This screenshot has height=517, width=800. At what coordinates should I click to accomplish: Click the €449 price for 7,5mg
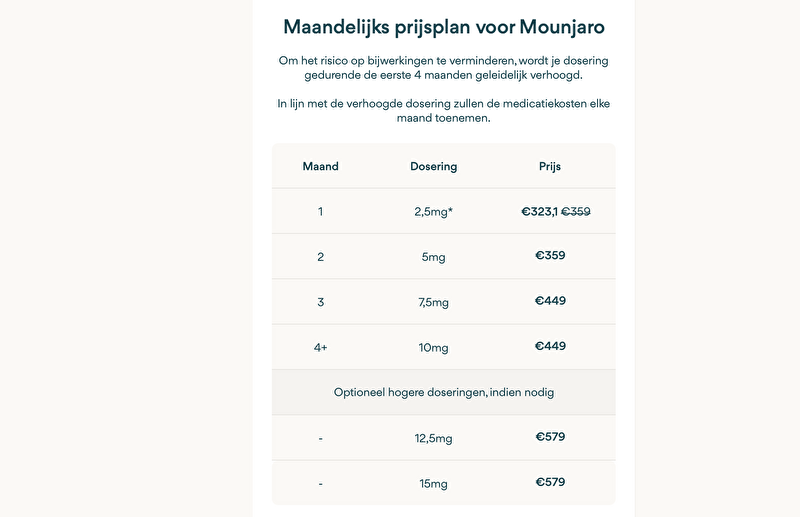point(550,301)
